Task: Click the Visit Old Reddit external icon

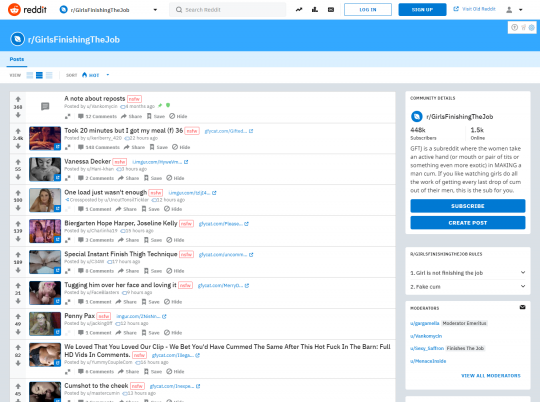Action: point(456,9)
